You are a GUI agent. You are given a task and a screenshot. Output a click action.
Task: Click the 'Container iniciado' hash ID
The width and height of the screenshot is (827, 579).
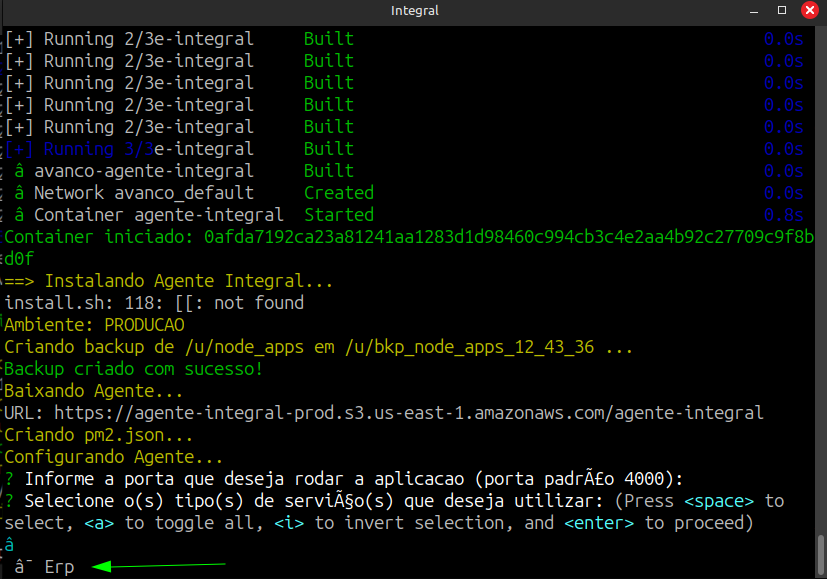[x=508, y=237]
